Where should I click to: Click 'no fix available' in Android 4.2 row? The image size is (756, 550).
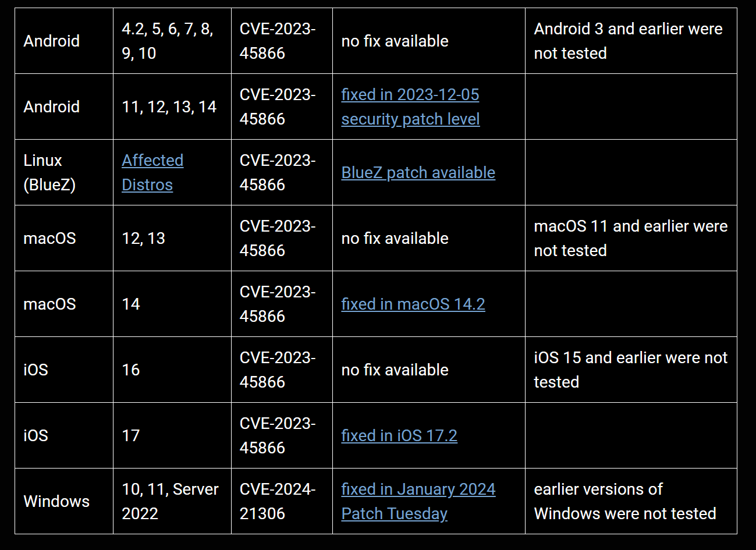click(x=395, y=41)
